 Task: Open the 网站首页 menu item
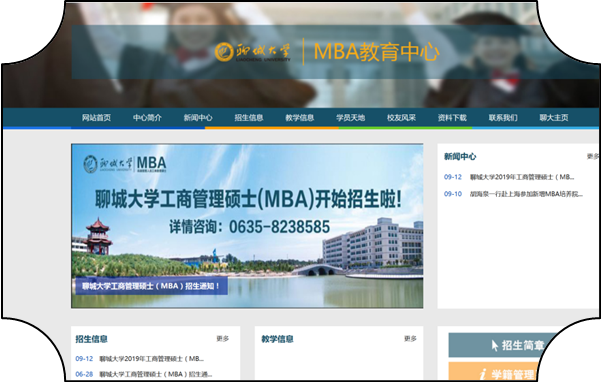tap(96, 118)
